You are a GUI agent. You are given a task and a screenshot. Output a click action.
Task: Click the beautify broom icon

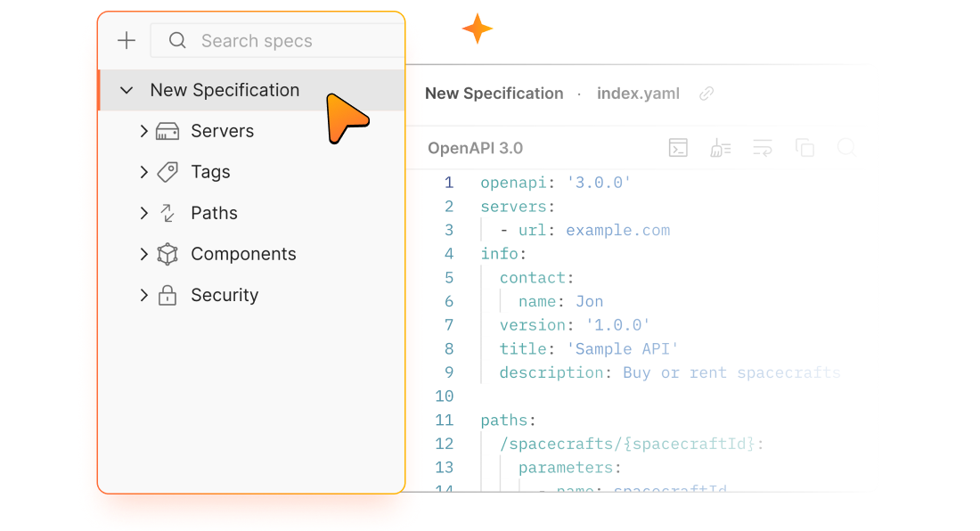tap(720, 148)
